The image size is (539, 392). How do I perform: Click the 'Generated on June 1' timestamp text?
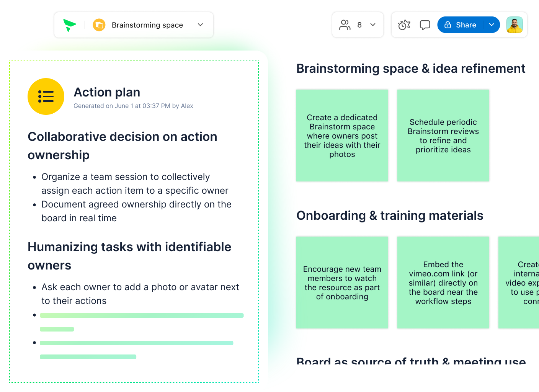[x=133, y=106]
